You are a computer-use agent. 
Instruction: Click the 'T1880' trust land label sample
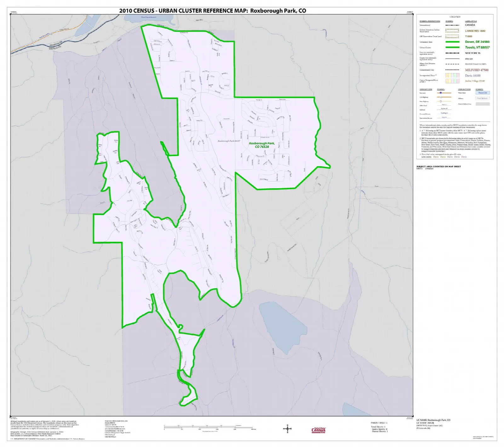pyautogui.click(x=469, y=37)
